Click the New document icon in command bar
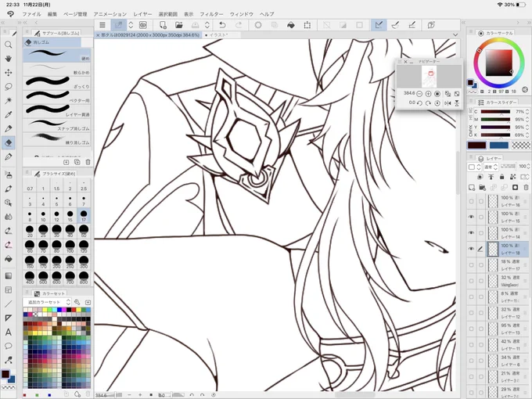Image resolution: width=532 pixels, height=399 pixels. pos(163,25)
